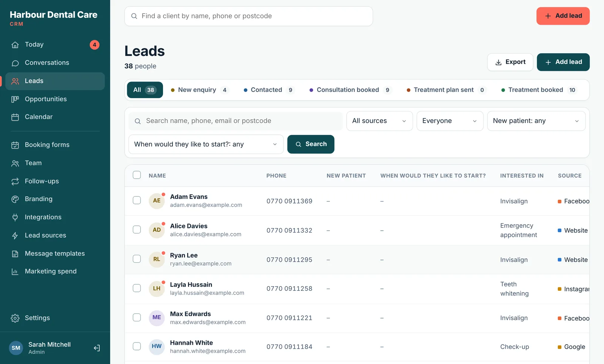The width and height of the screenshot is (604, 364).
Task: Click the Export button
Action: click(x=510, y=62)
